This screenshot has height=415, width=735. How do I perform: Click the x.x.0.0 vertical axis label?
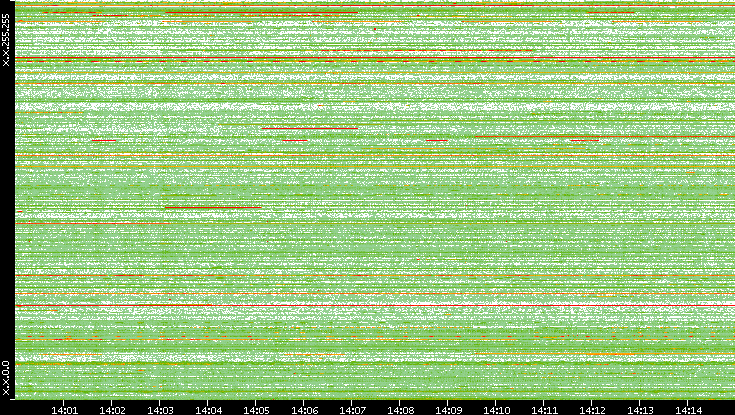click(6, 378)
